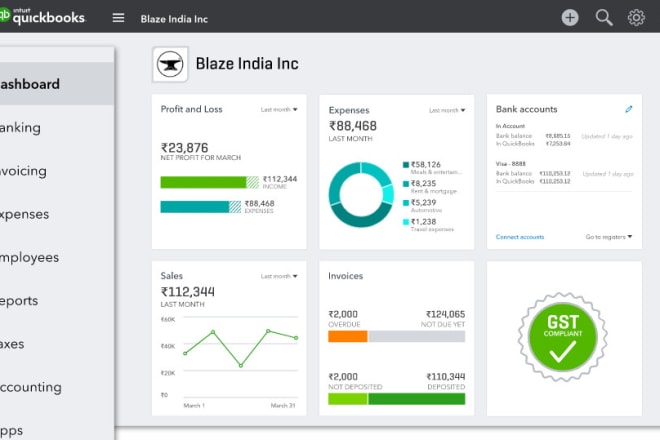Click the ₹2,000 overdue amount
This screenshot has width=660, height=440.
pyautogui.click(x=343, y=315)
